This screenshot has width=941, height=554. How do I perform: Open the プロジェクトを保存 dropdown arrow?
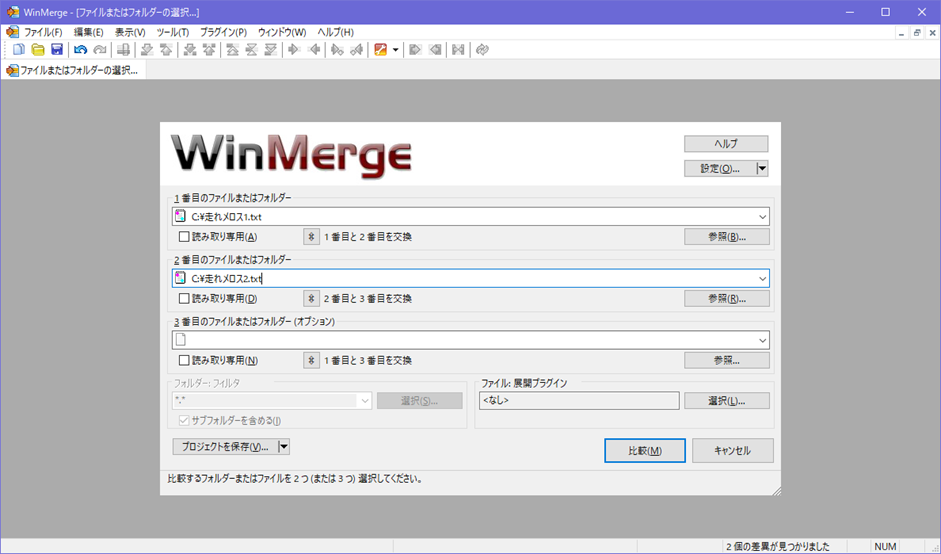(x=284, y=447)
